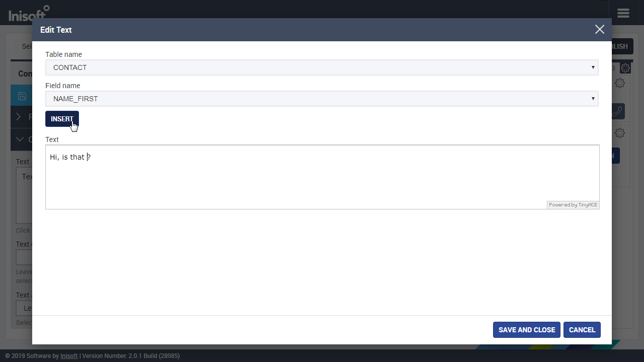Viewport: 644px width, 362px height.
Task: Click the Edit Text dialog title bar
Action: click(302, 30)
